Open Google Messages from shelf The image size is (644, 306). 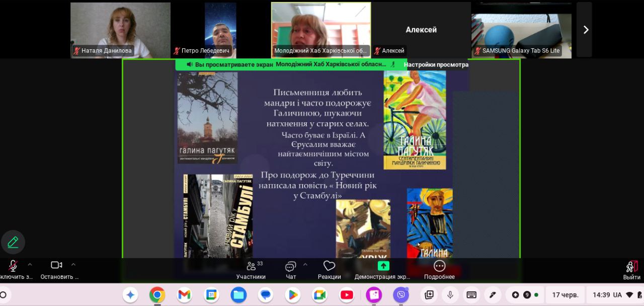click(266, 295)
